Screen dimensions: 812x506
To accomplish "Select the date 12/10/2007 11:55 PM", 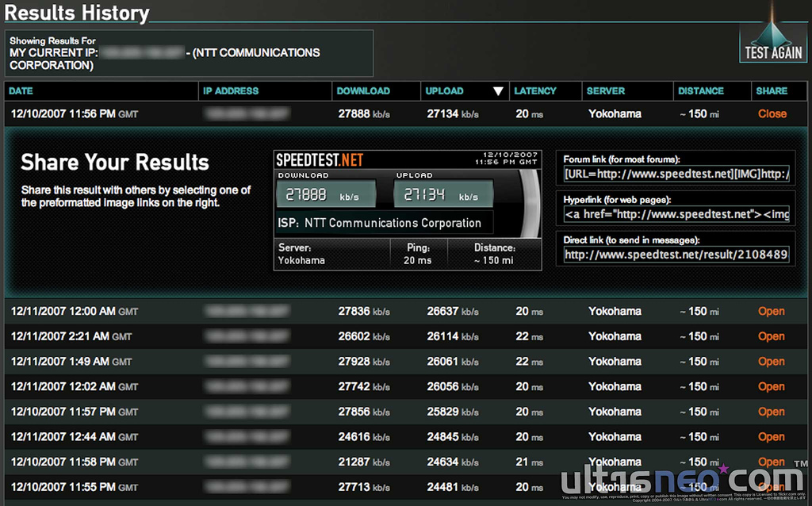I will [74, 487].
